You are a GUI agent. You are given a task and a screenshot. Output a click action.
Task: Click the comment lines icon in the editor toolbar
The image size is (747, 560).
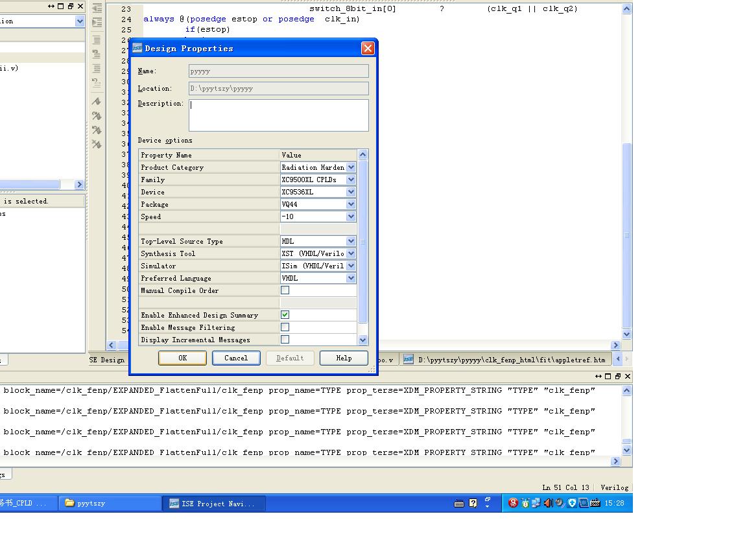97,40
